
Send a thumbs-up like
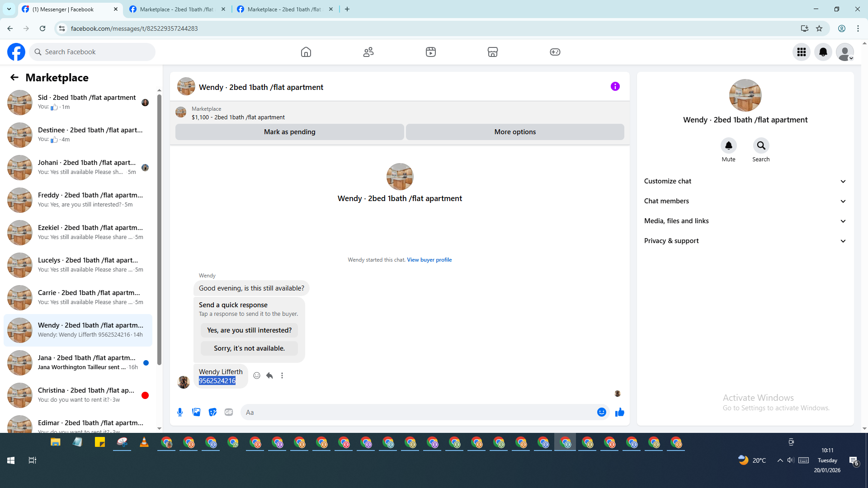(x=620, y=412)
